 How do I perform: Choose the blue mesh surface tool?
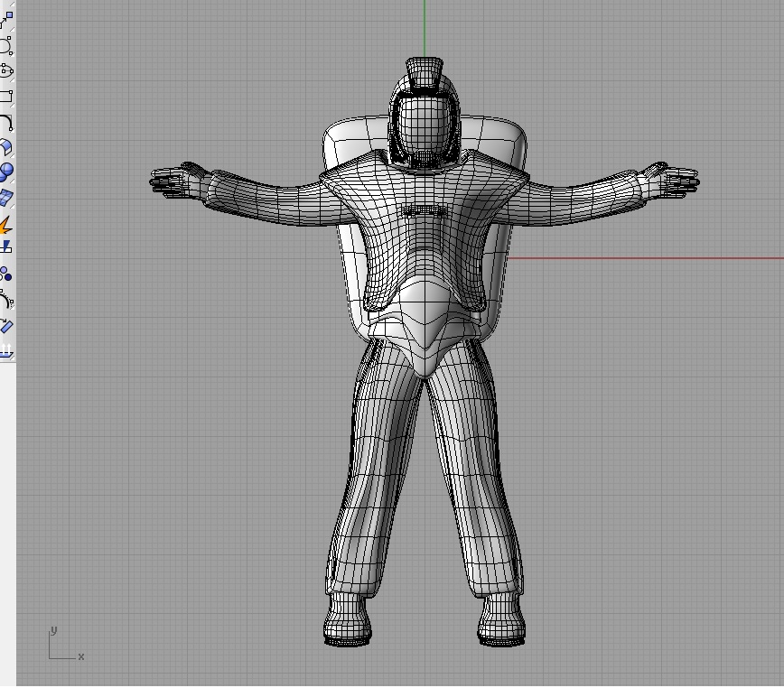[6, 198]
